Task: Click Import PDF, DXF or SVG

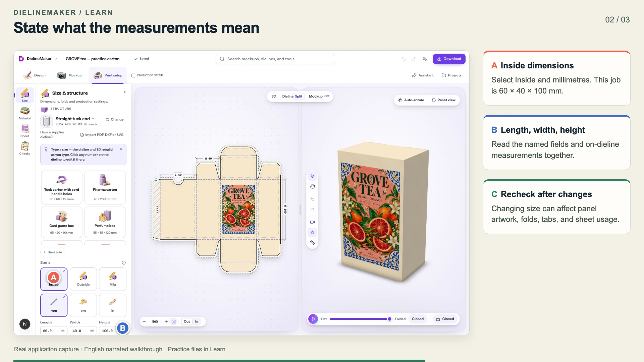Action: coord(102,135)
